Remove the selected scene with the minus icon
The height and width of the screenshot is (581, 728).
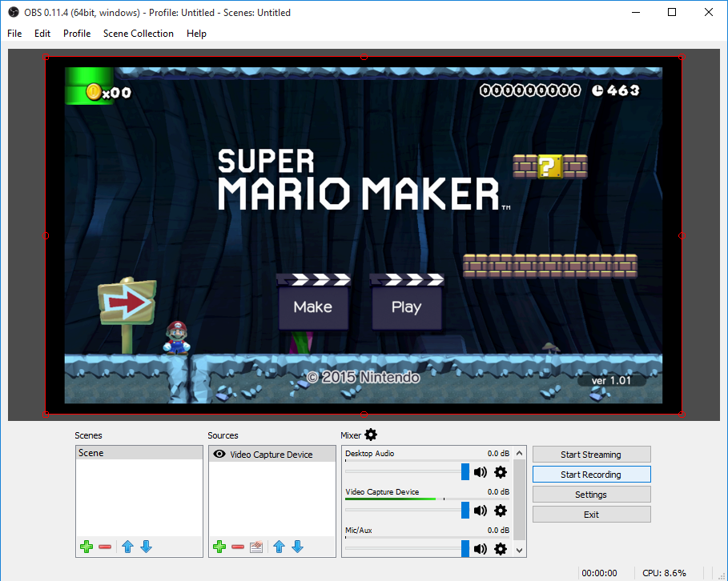click(x=105, y=547)
